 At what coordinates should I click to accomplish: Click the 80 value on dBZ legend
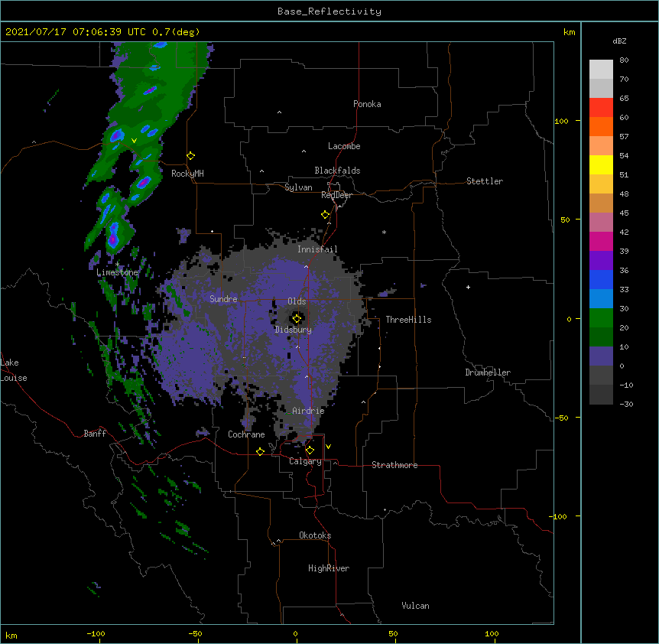624,60
